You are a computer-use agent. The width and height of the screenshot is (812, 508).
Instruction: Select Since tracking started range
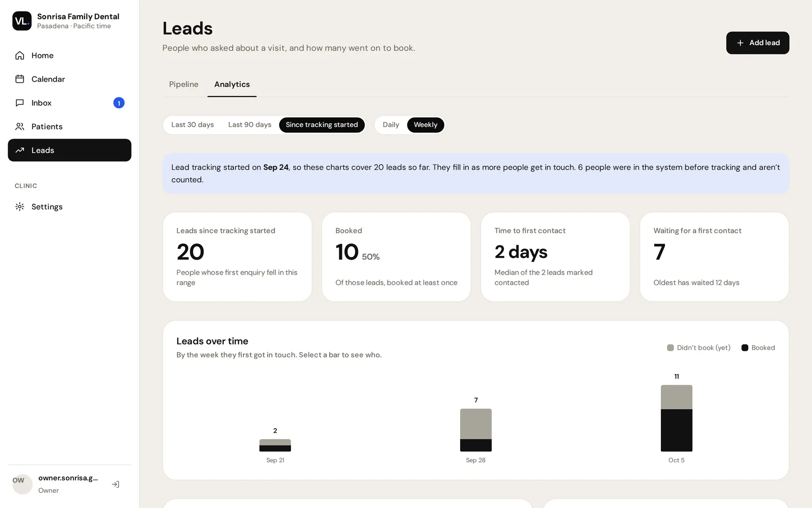pyautogui.click(x=322, y=125)
